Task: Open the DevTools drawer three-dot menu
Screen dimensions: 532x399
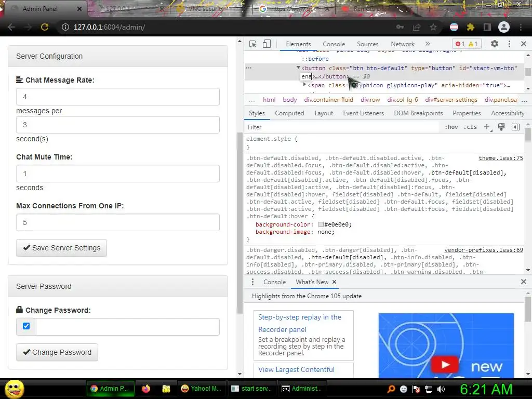Action: pos(252,282)
